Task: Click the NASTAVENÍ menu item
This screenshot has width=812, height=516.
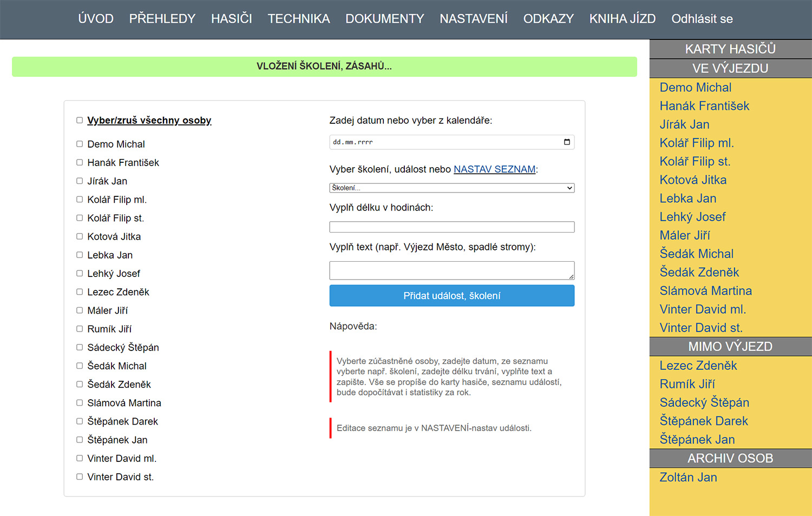Action: [x=473, y=19]
